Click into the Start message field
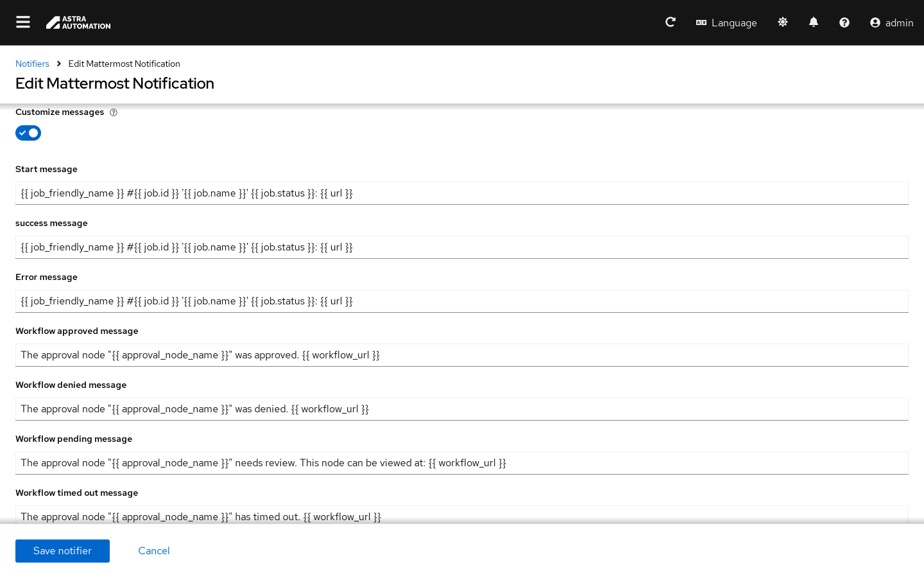Screen dimensions: 924x578 [x=462, y=193]
